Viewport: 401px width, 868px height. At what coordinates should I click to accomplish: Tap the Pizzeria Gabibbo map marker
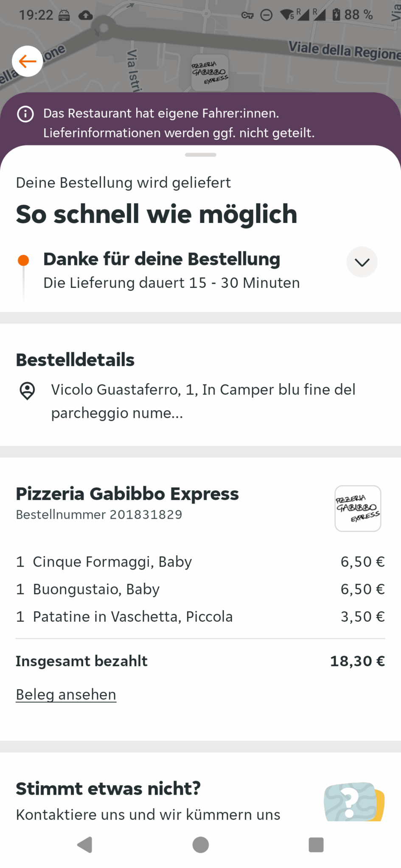pyautogui.click(x=210, y=72)
